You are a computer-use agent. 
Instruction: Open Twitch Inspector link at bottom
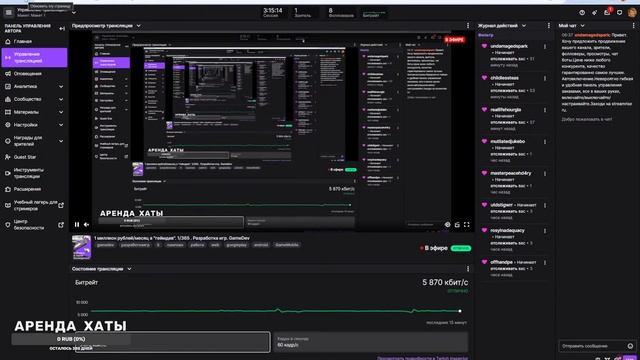pyautogui.click(x=422, y=358)
